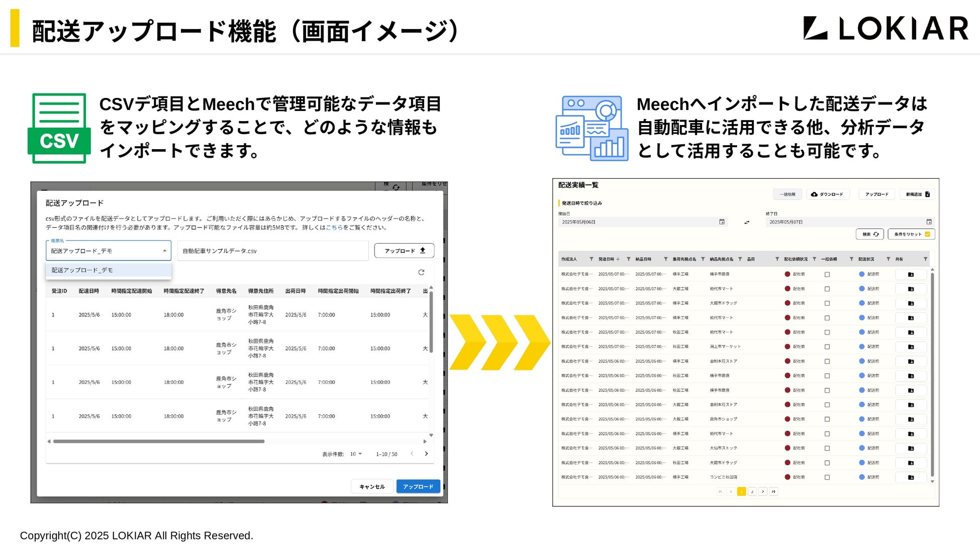Go to page 2 in pagination

(752, 492)
